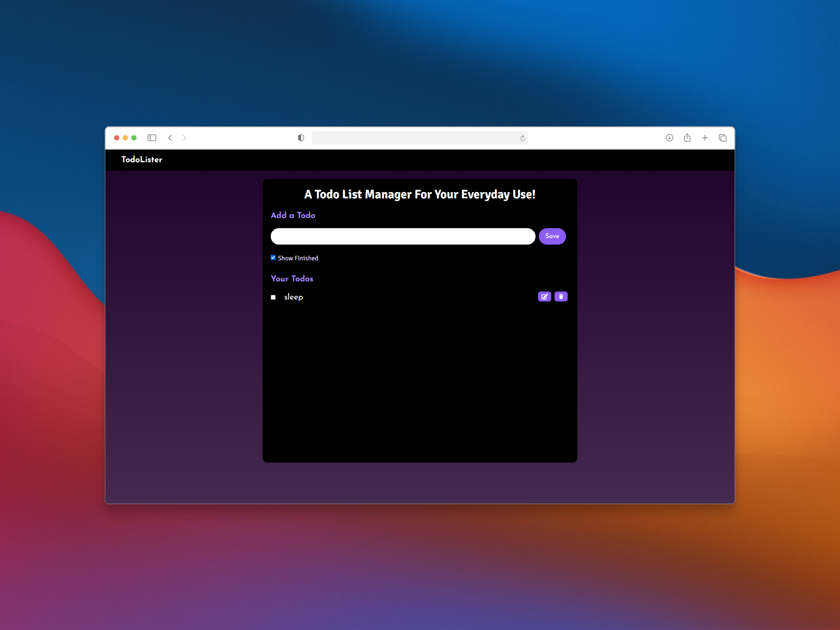The width and height of the screenshot is (840, 630).
Task: Show the tab overview icon
Action: point(722,138)
